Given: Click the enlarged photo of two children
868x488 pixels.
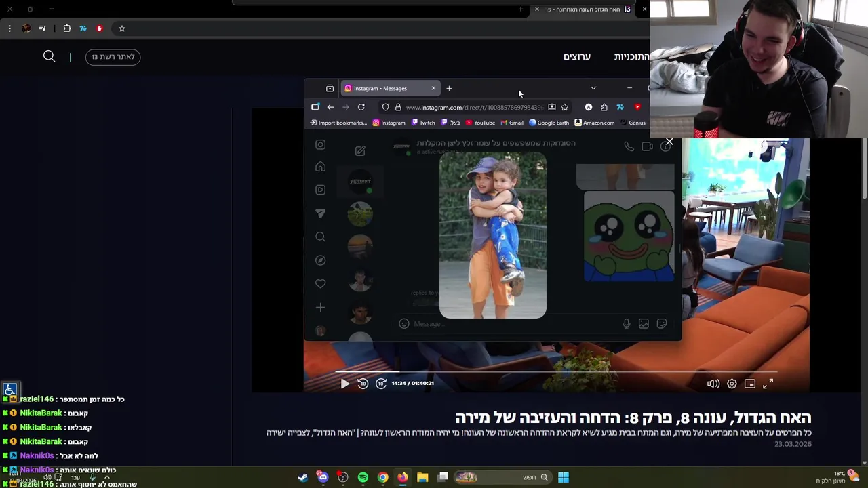Looking at the screenshot, I should (493, 235).
